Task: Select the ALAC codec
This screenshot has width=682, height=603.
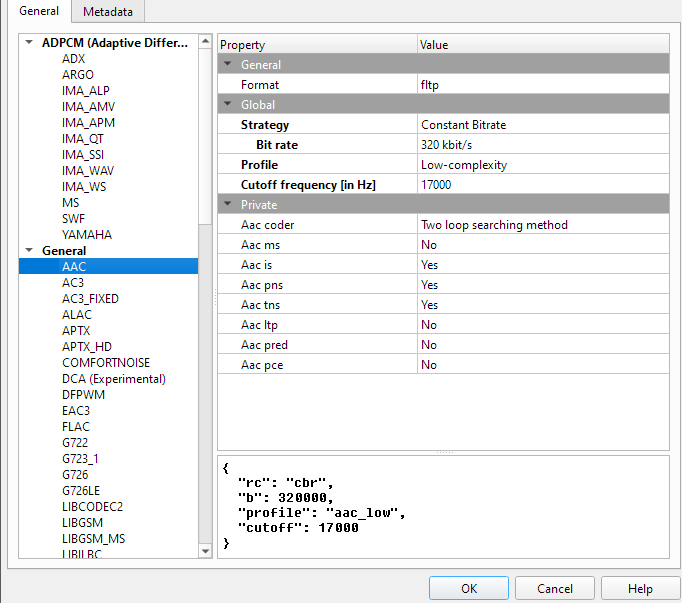Action: click(x=77, y=315)
